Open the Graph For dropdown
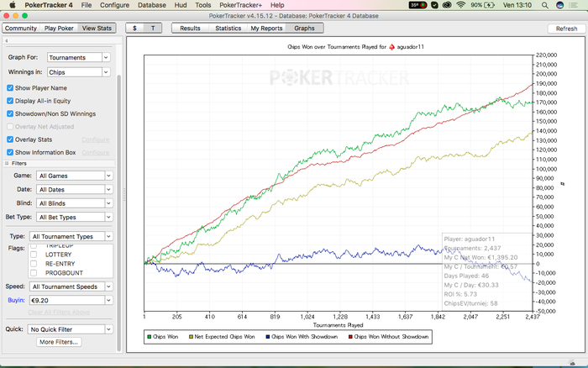 click(79, 57)
